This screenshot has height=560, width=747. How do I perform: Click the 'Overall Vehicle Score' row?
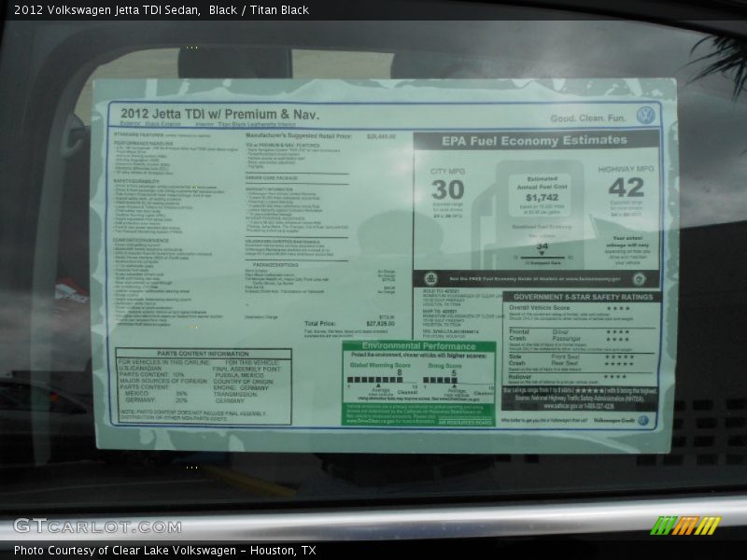(x=571, y=308)
